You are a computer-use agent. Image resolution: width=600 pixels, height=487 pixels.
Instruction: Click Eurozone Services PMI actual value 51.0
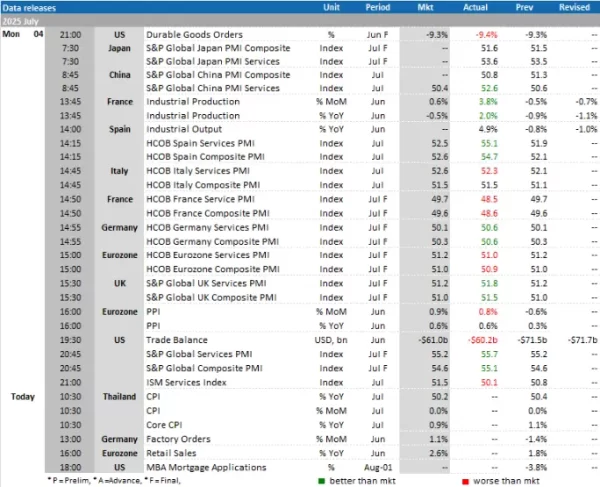[x=489, y=255]
